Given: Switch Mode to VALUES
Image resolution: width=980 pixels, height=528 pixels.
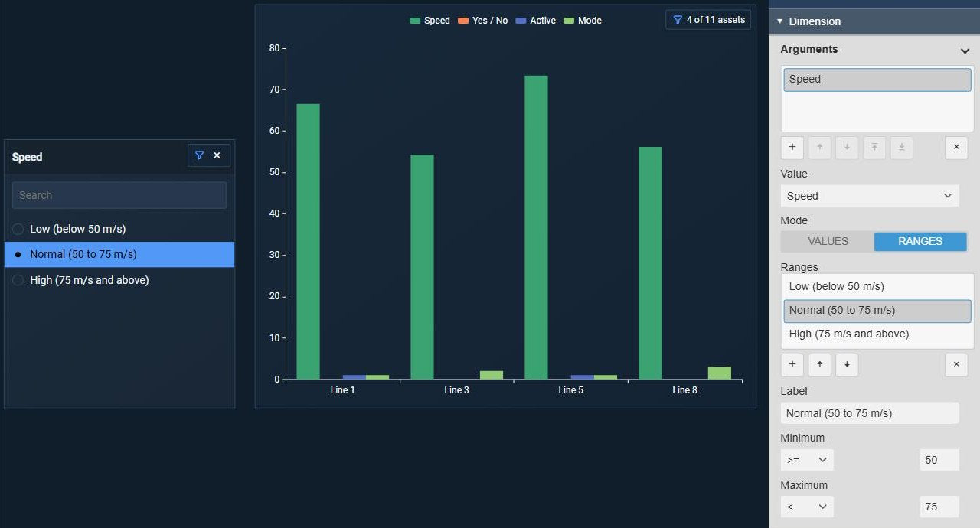Looking at the screenshot, I should (828, 241).
